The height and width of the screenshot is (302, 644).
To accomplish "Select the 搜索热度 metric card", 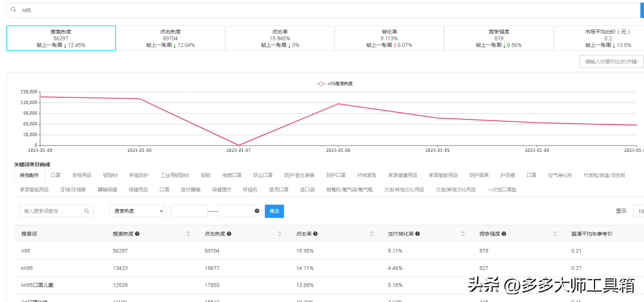I will pyautogui.click(x=61, y=38).
